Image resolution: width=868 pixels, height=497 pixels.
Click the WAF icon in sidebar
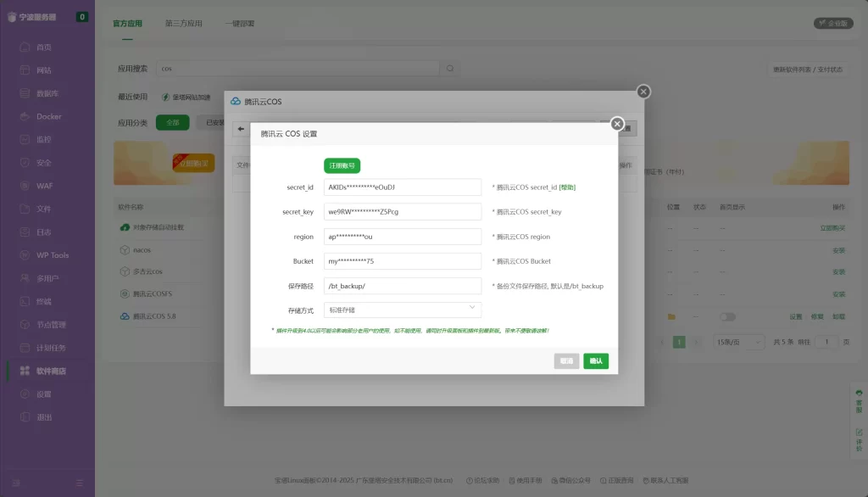tap(25, 186)
